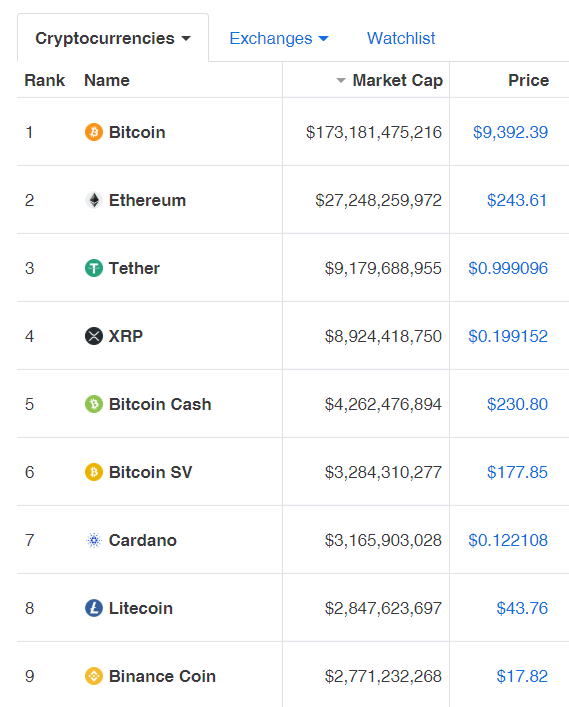Open the Bitcoin Cash name link

160,404
